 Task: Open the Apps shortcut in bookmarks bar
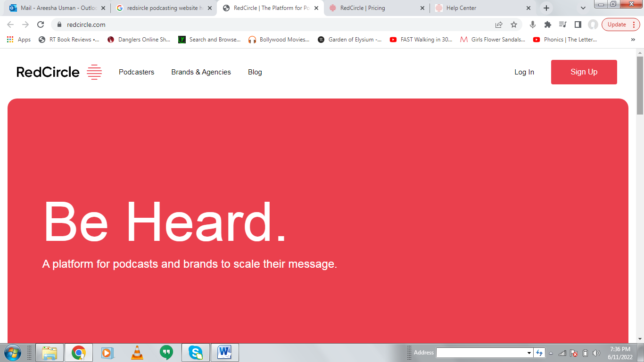point(19,40)
